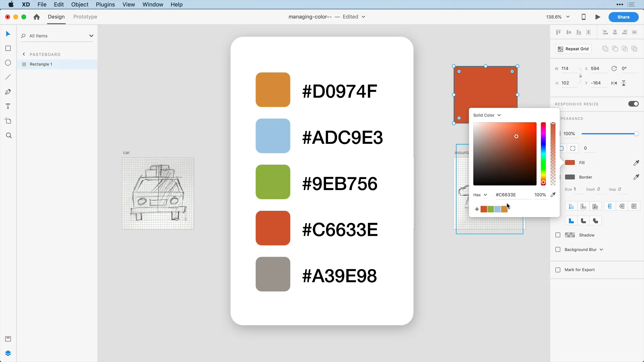Click the opacity slider handle
The height and width of the screenshot is (362, 644).
(636, 134)
